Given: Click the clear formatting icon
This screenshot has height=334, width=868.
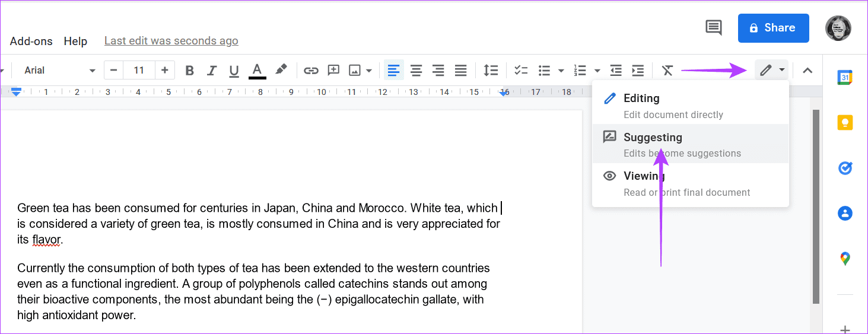Looking at the screenshot, I should pos(667,71).
